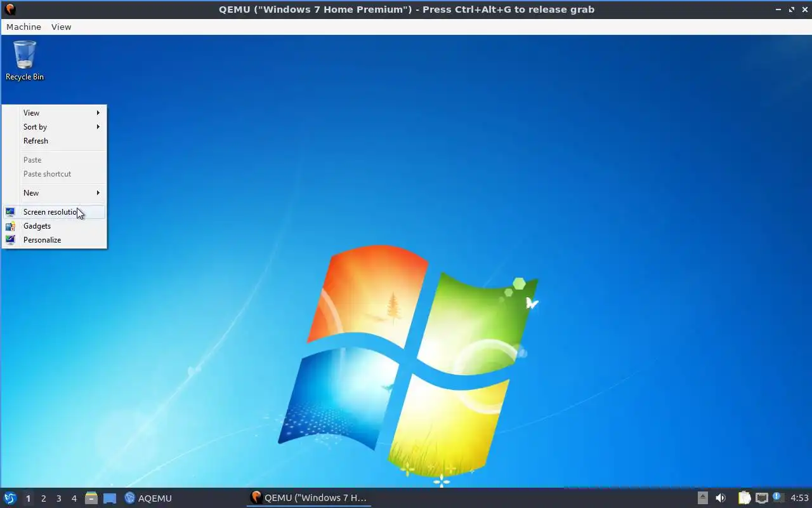This screenshot has width=812, height=508.
Task: Click the Personalize icon in context menu
Action: (10, 240)
